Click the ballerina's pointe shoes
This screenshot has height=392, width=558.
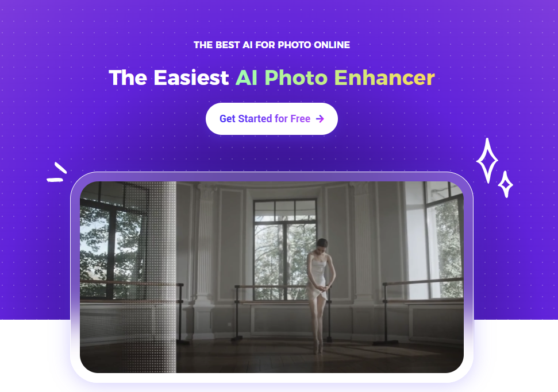coord(318,348)
